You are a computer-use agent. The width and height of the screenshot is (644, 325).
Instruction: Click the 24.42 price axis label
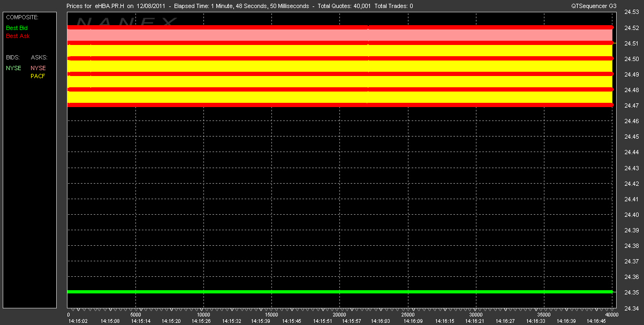pos(631,184)
